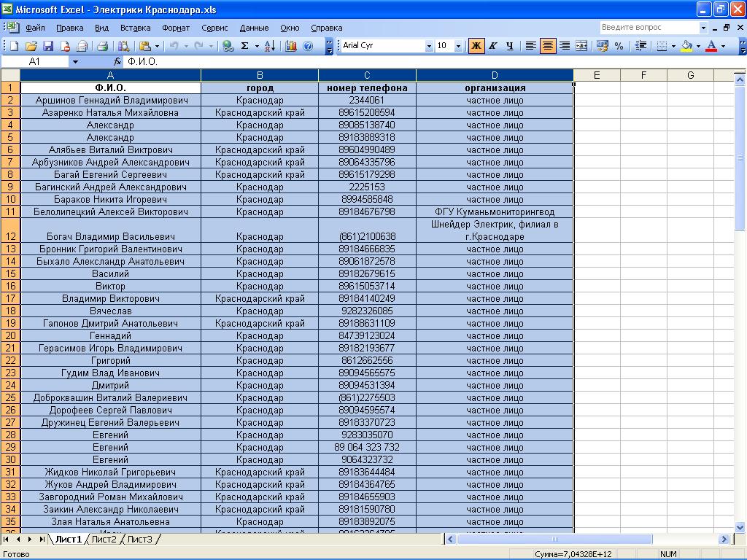
Task: Click Merge and Center icon
Action: [581, 46]
